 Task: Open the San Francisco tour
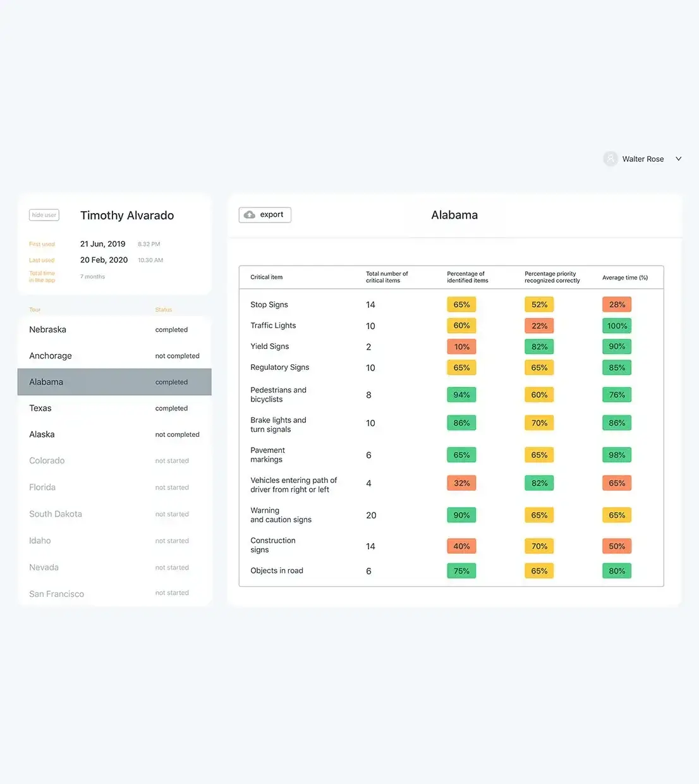(x=56, y=594)
